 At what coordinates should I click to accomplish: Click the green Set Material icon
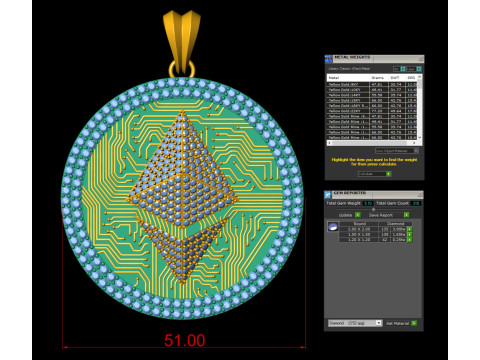tap(414, 323)
